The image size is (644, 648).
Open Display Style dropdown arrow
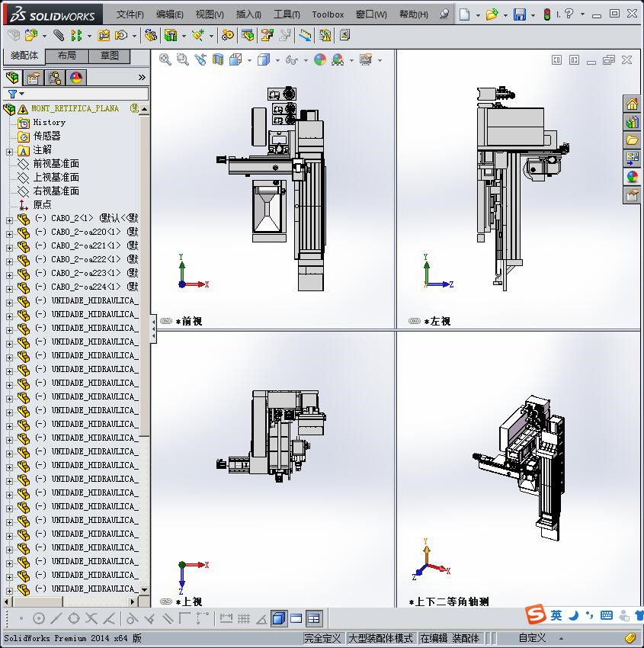pos(277,61)
